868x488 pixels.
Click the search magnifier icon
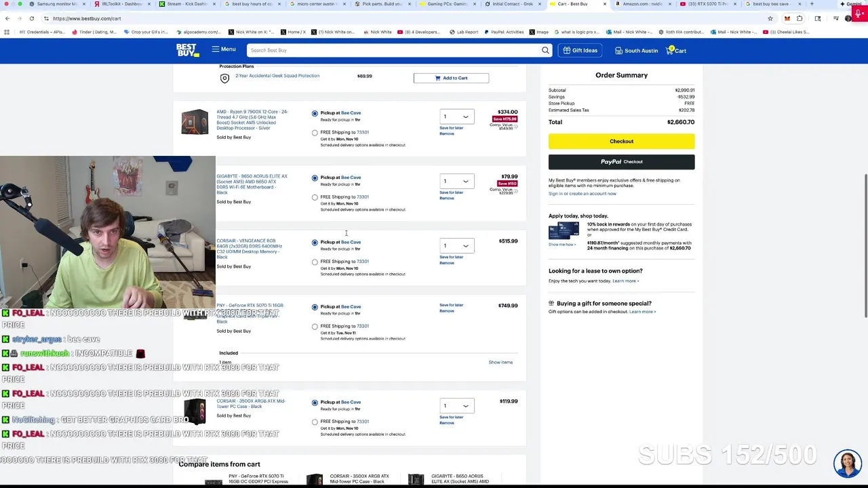tap(545, 50)
